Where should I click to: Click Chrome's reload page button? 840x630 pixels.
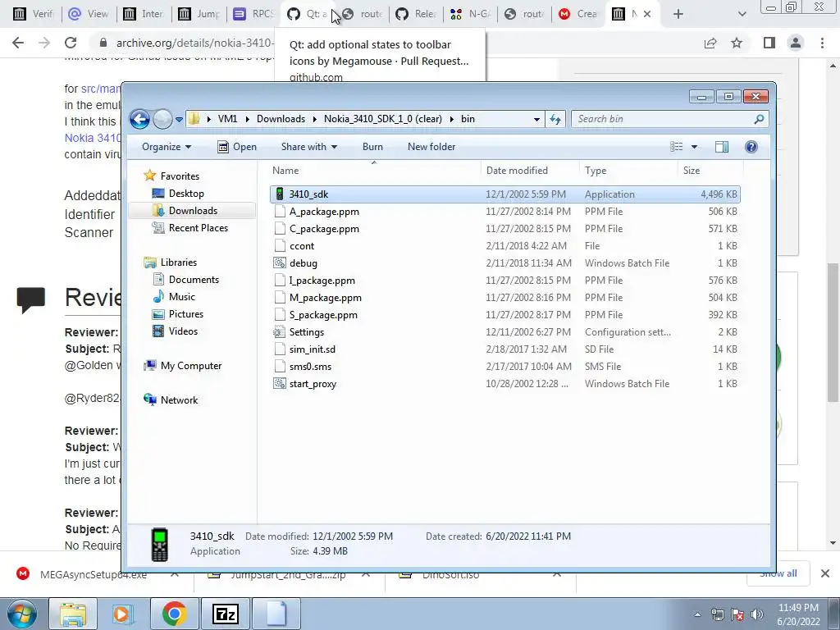click(x=71, y=43)
